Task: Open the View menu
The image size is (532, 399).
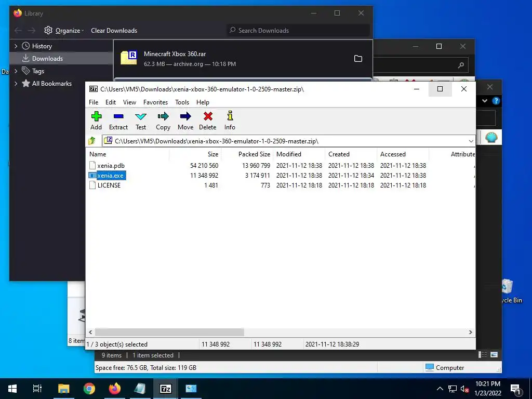Action: (129, 102)
